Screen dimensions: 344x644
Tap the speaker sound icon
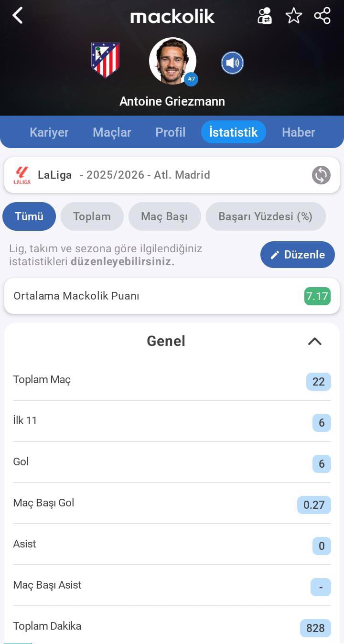click(x=232, y=63)
